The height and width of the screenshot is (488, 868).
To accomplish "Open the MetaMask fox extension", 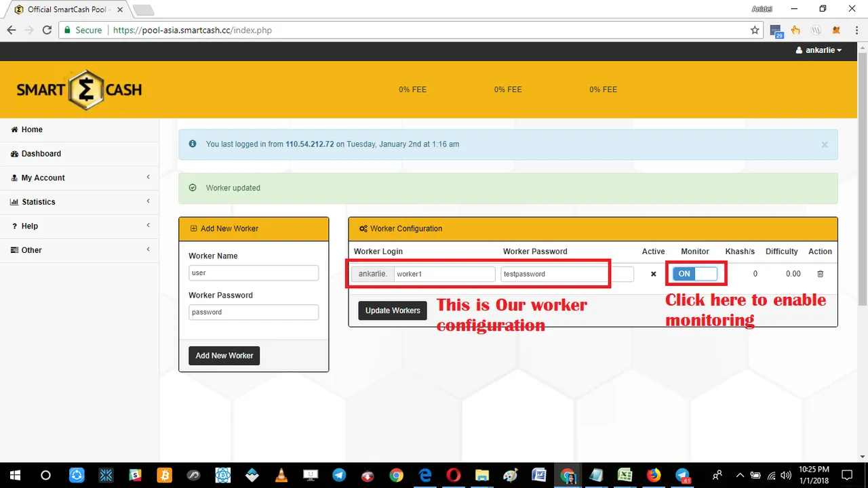I will [x=836, y=30].
